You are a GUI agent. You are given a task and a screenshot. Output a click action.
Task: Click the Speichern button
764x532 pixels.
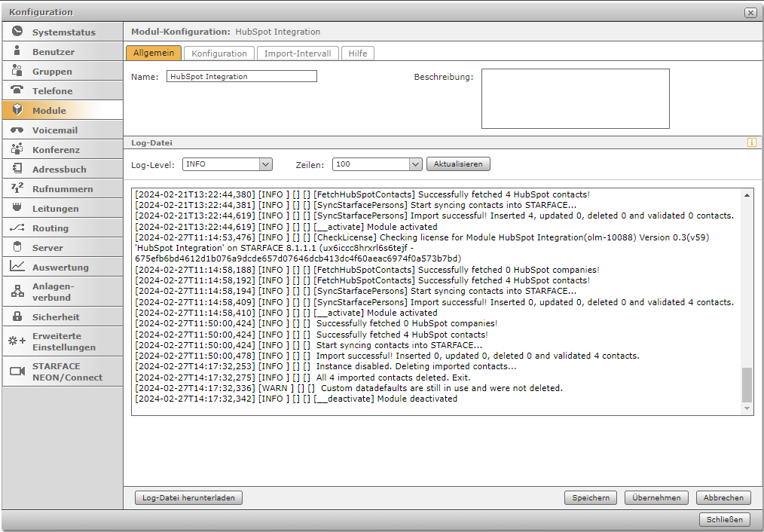(590, 497)
